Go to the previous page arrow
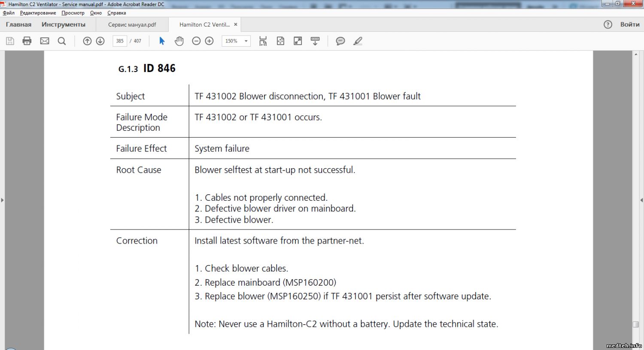Image resolution: width=644 pixels, height=350 pixels. tap(87, 41)
